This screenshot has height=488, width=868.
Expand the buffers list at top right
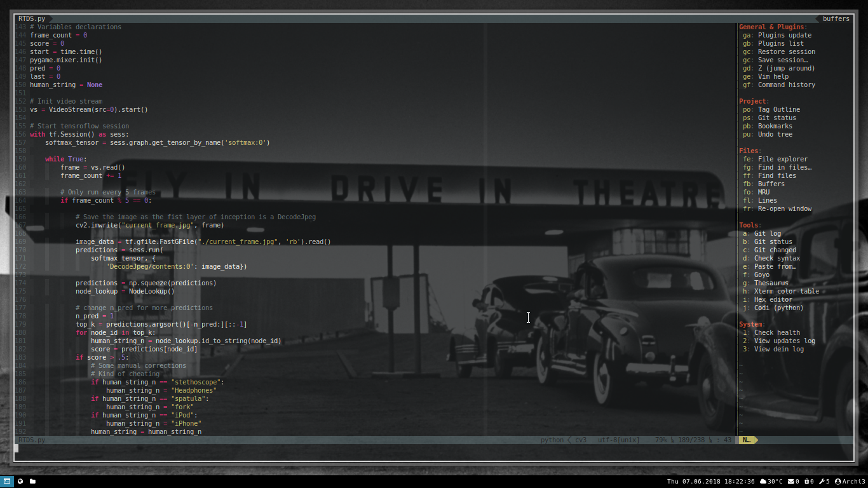(x=835, y=18)
